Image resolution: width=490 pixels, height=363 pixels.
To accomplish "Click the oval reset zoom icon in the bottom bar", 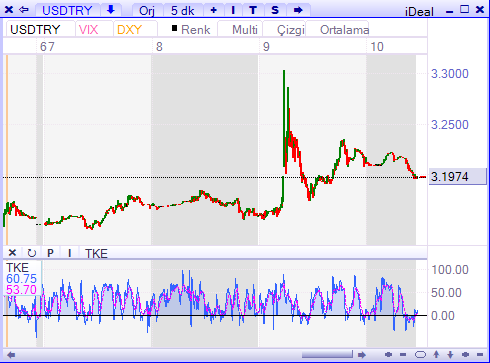I will pos(420,354).
